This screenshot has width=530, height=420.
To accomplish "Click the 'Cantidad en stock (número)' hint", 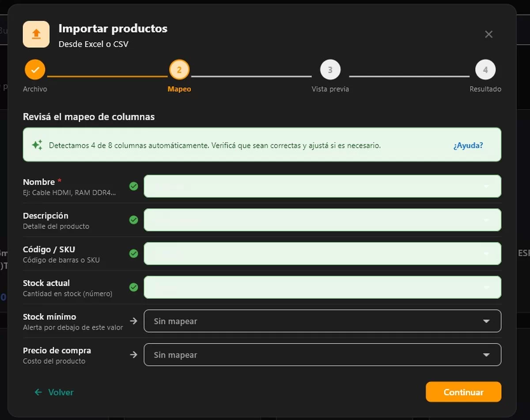I will pyautogui.click(x=68, y=294).
